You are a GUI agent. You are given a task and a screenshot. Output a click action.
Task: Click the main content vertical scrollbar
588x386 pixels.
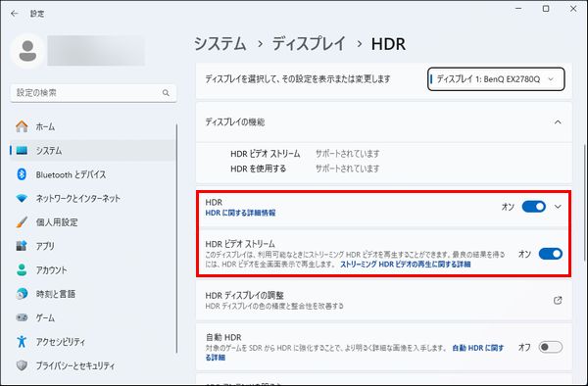pyautogui.click(x=584, y=203)
